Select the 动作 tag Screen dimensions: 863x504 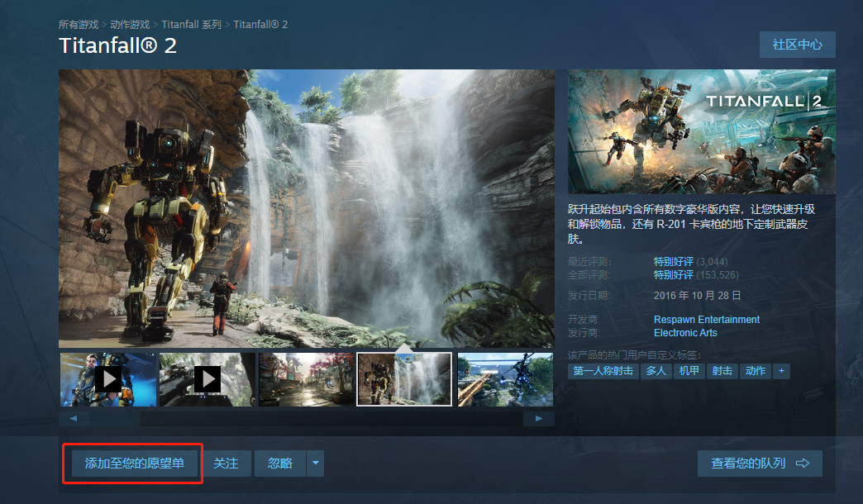click(x=756, y=371)
